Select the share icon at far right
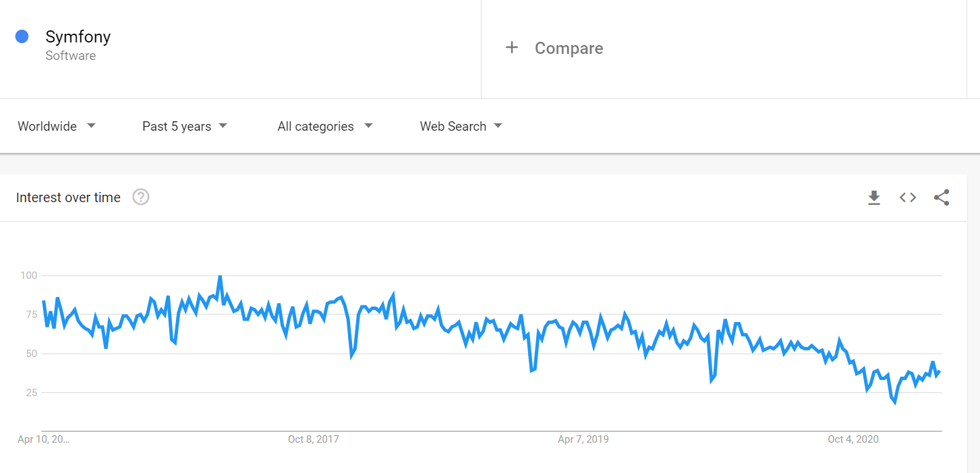 point(942,197)
